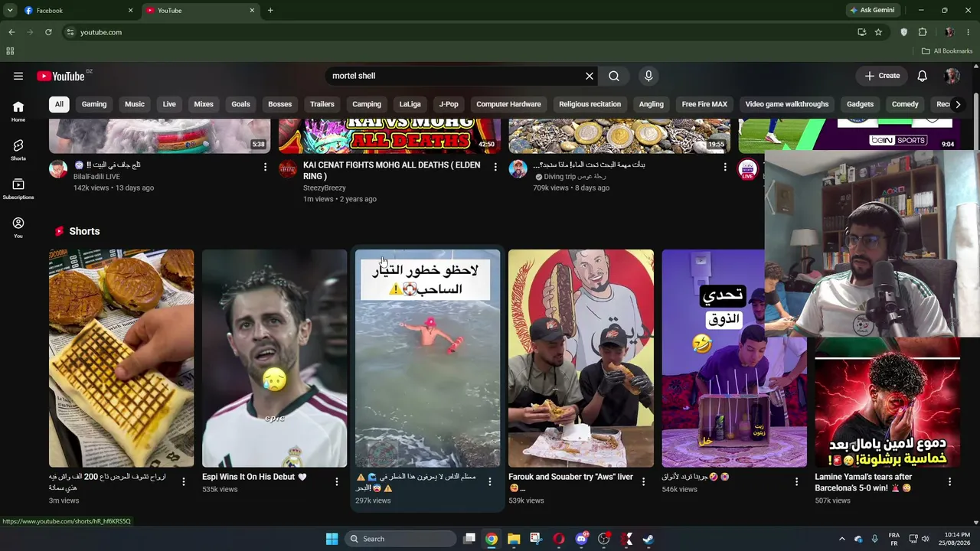This screenshot has width=980, height=551.
Task: Start voice search with the microphone
Action: coord(648,76)
